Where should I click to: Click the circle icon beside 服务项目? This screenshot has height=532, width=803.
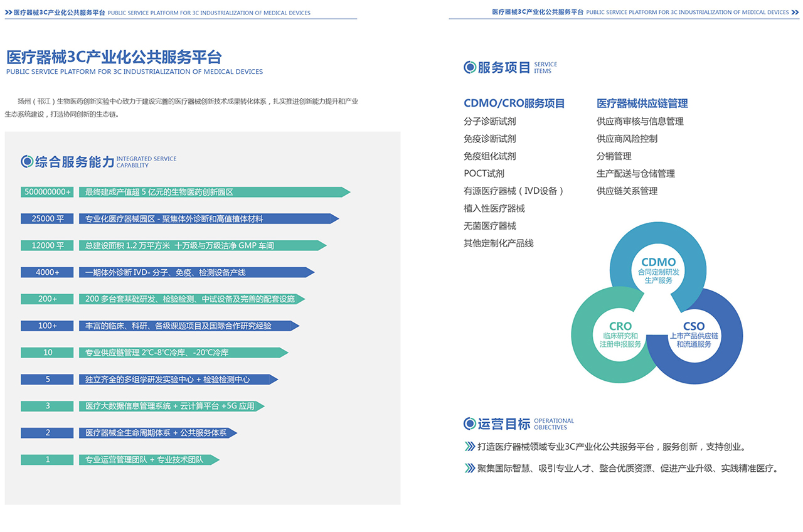click(x=470, y=67)
